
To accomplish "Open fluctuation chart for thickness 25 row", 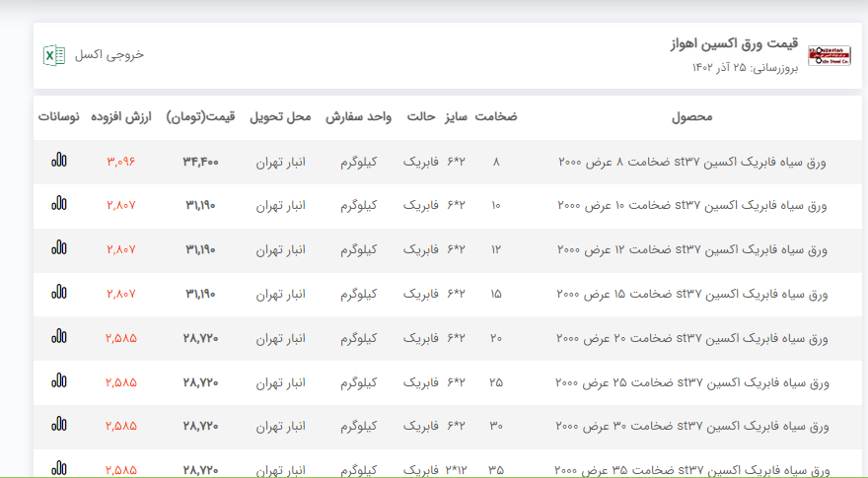I will tap(59, 381).
